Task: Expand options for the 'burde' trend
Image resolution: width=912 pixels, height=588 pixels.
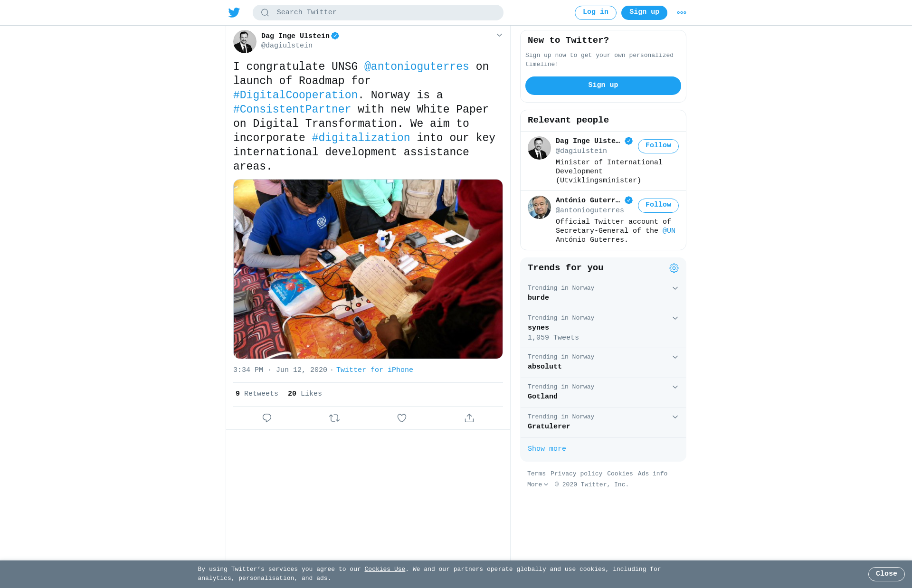Action: pyautogui.click(x=675, y=288)
